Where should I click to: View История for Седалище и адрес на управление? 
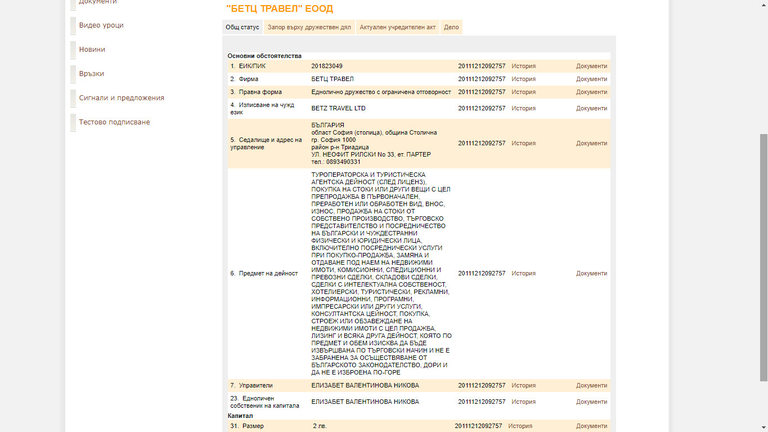[523, 143]
